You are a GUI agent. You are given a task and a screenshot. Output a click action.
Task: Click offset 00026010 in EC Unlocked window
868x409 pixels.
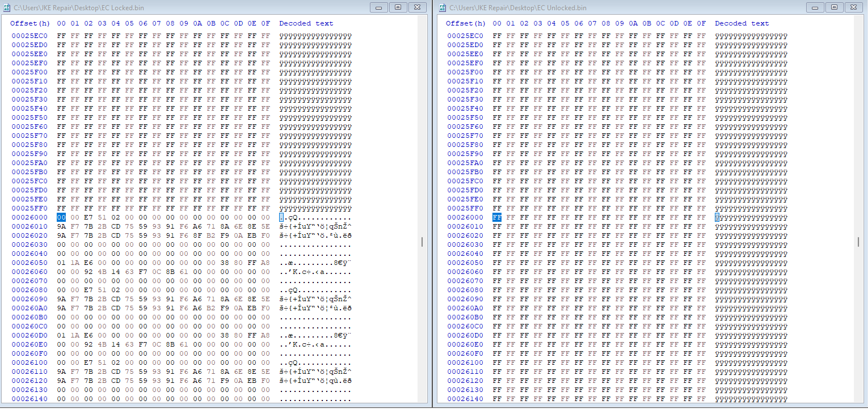point(465,226)
